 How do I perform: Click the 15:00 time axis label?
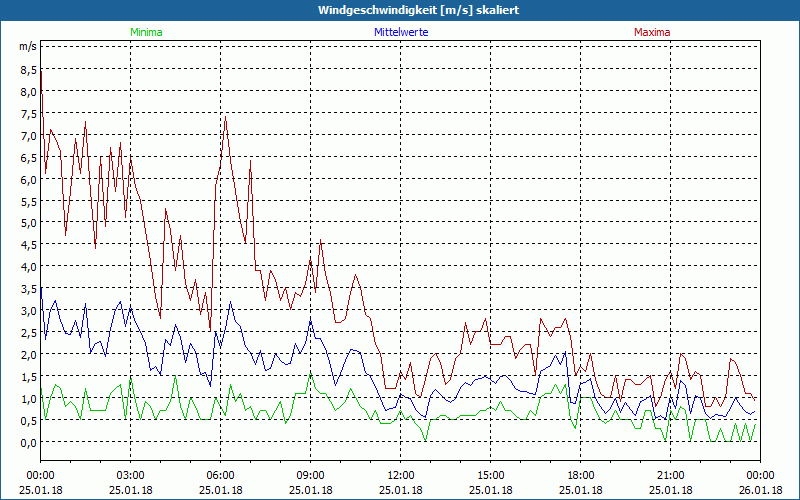click(490, 476)
